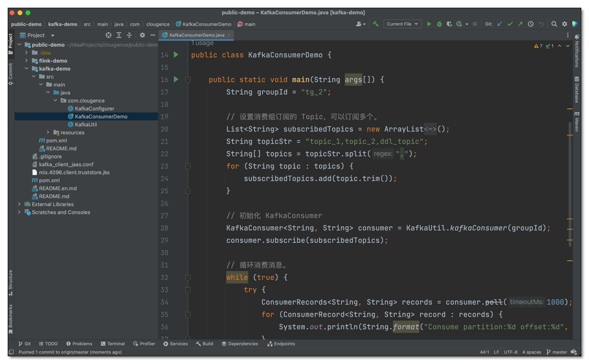
Task: Toggle the Bookmarks tool window button
Action: click(11, 319)
